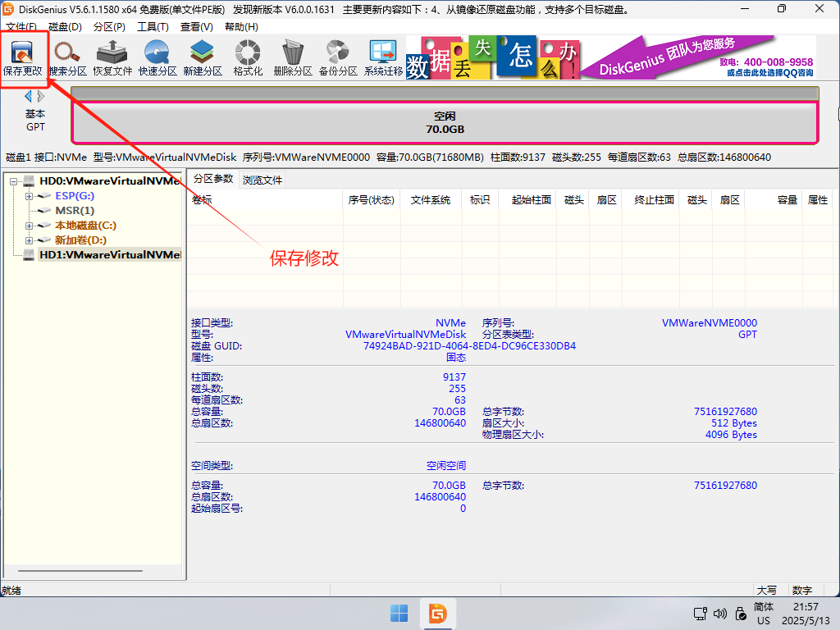Click the left panel horizontal scrollbar
840x630 pixels.
point(80,571)
